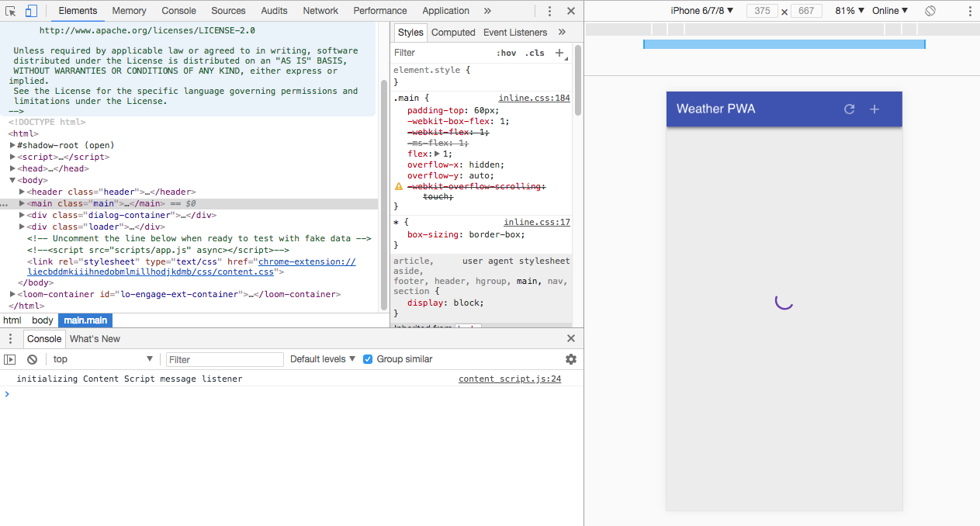
Task: Open the content_script.js:24 link
Action: [x=510, y=379]
